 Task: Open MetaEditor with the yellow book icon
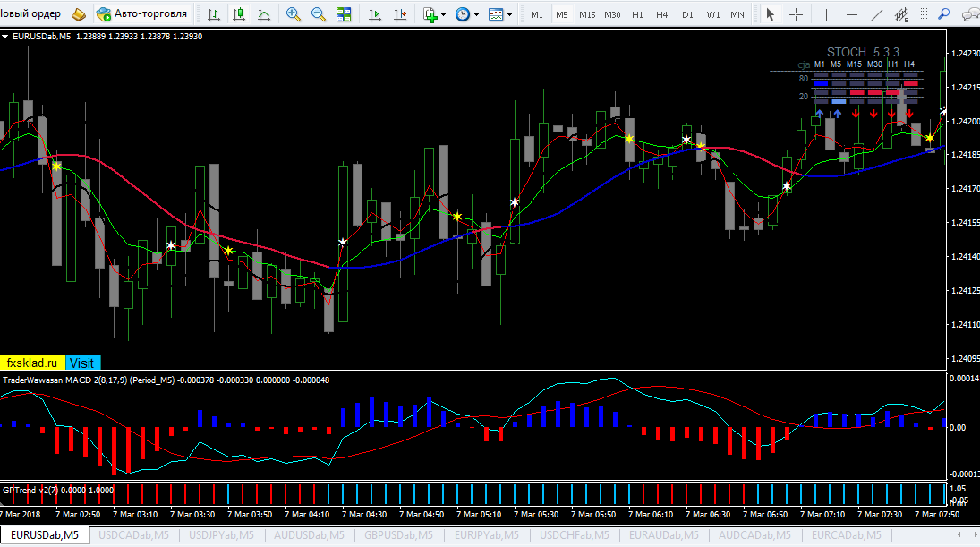pos(79,13)
